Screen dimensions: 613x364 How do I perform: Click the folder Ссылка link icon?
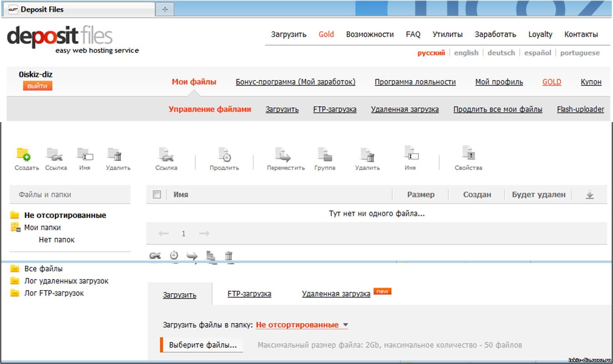pyautogui.click(x=55, y=154)
